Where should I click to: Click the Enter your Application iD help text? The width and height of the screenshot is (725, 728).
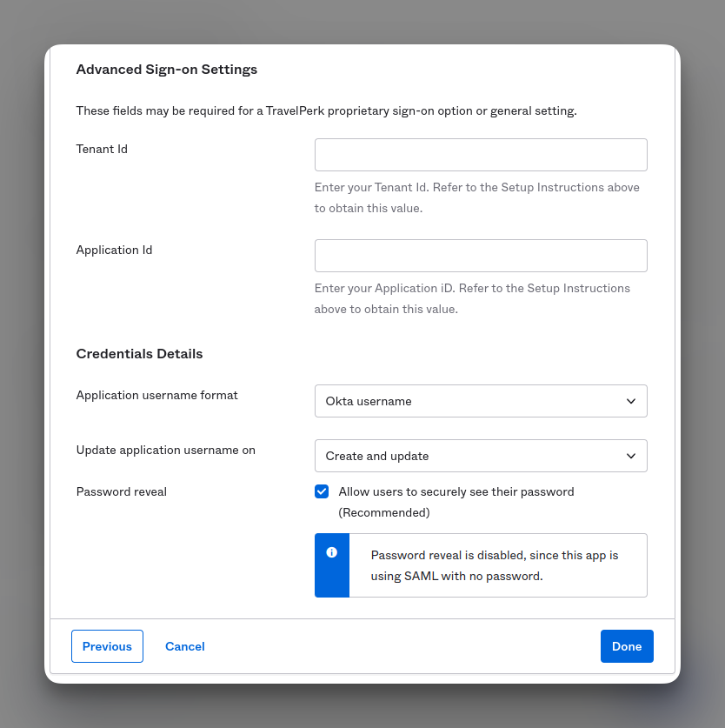472,298
